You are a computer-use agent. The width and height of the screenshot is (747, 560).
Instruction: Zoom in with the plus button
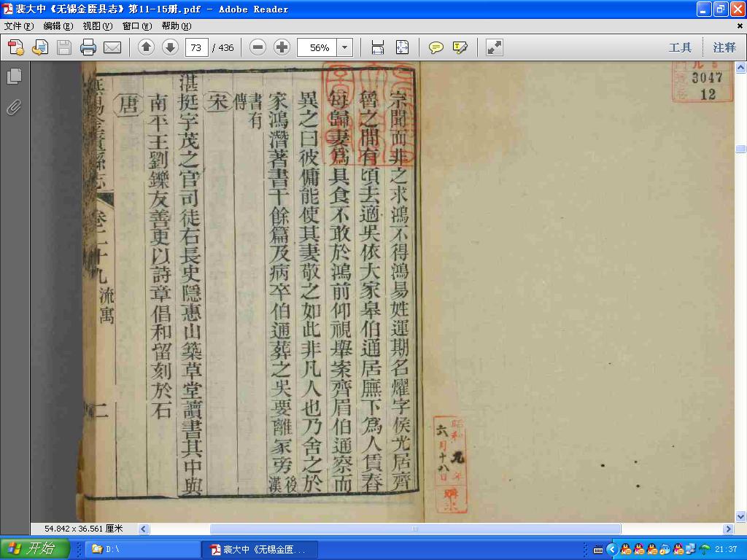(282, 47)
